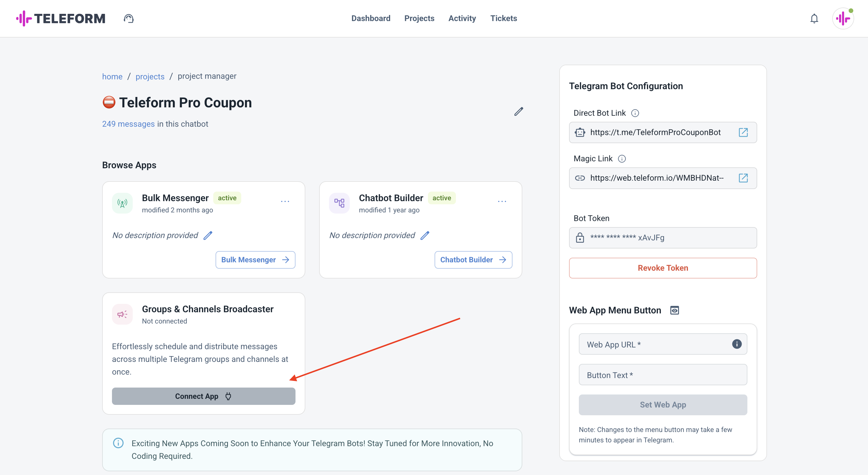Image resolution: width=868 pixels, height=475 pixels.
Task: Click the Telegram Bot Configuration heading
Action: 626,86
